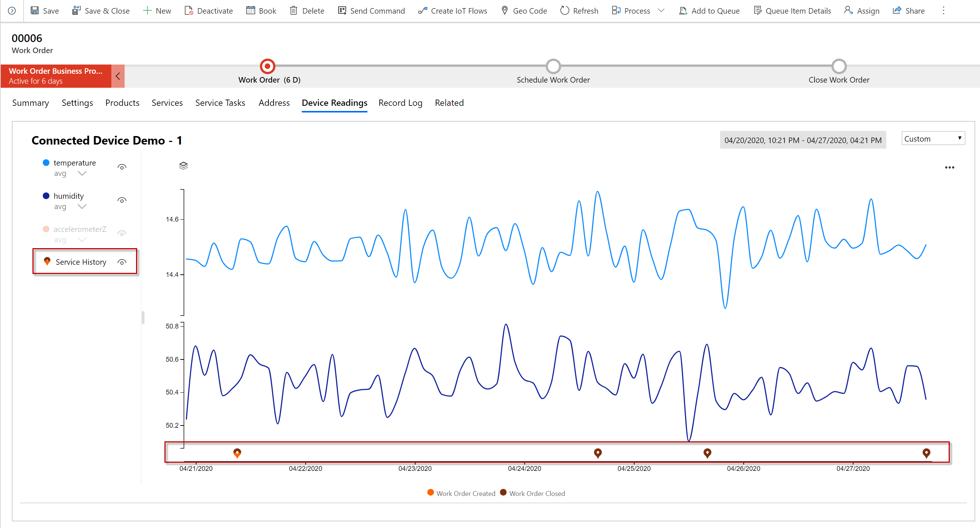
Task: Click the ellipsis menu on chart panel
Action: 949,168
